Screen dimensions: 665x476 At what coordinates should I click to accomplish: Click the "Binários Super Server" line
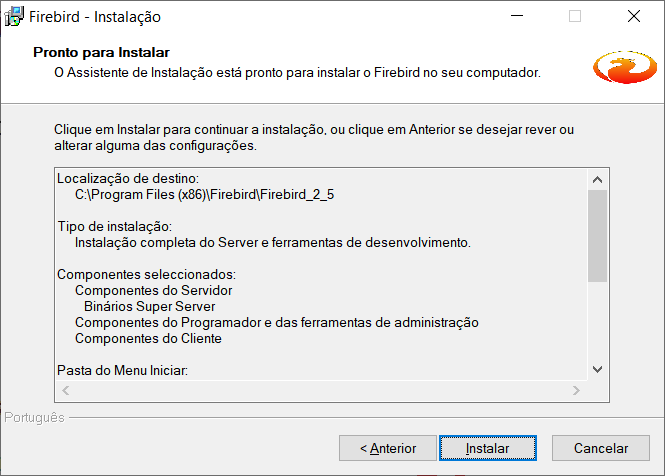[149, 306]
